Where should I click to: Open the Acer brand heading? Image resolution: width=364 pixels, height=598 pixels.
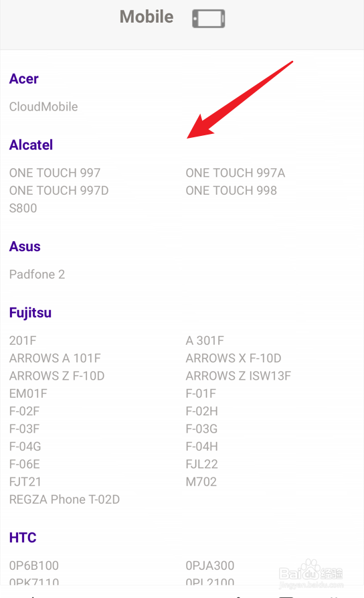point(23,79)
